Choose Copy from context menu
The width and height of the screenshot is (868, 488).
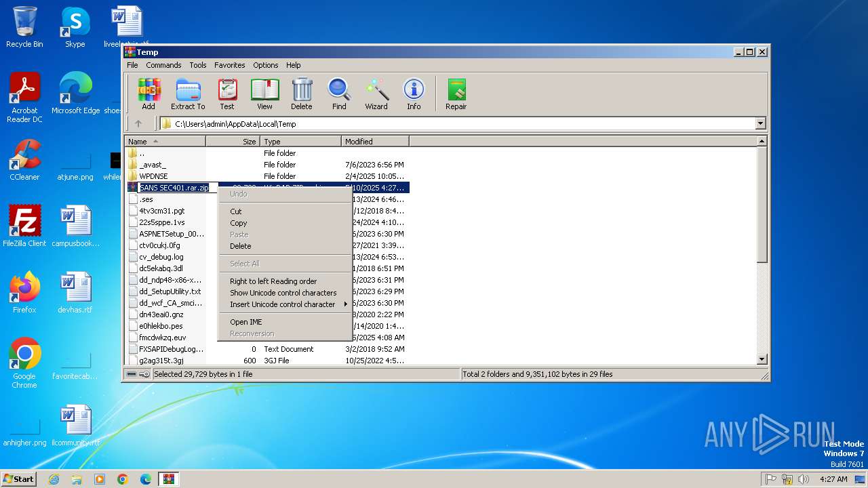click(285, 223)
